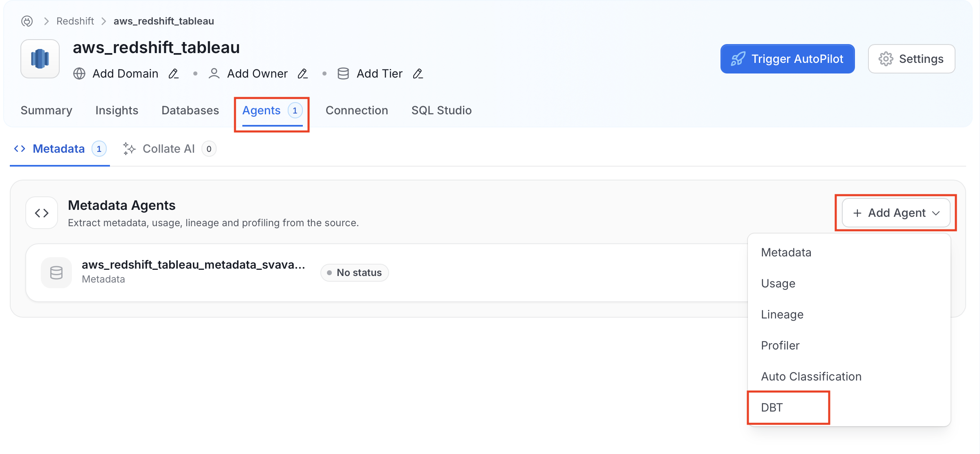This screenshot has width=980, height=454.
Task: Click Add Domain label
Action: coord(125,74)
